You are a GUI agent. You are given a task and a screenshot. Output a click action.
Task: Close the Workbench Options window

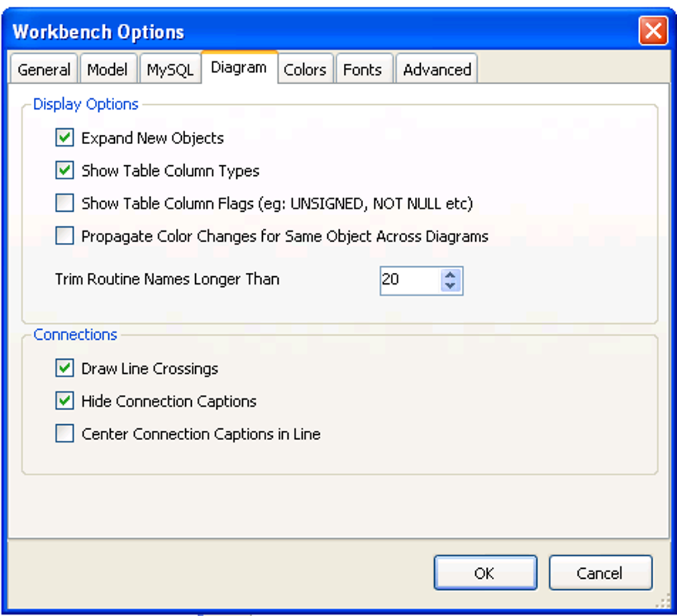tap(653, 31)
